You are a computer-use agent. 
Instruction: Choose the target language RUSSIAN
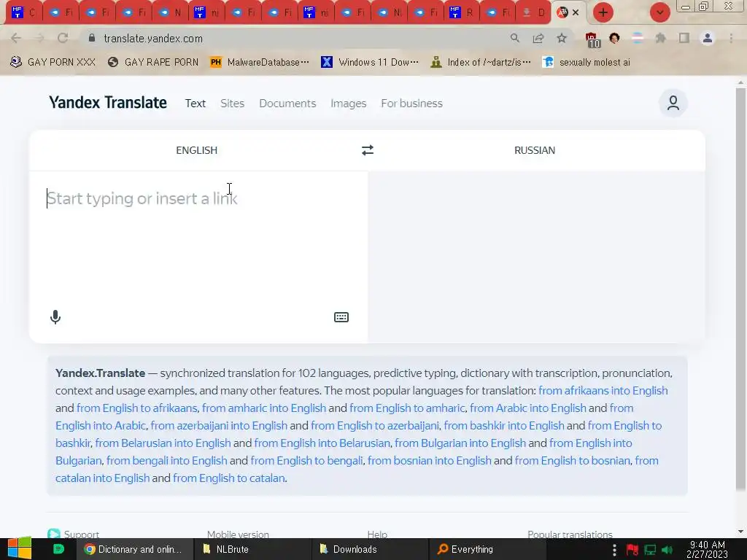point(535,150)
